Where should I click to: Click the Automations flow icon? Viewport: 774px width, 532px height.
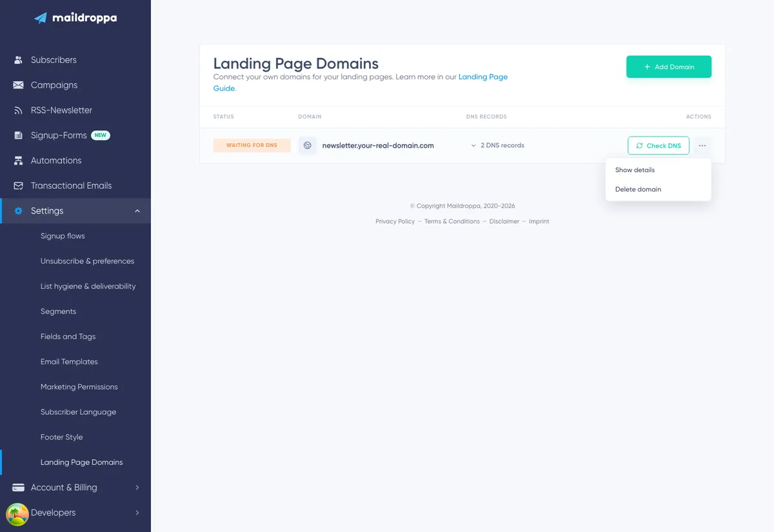(x=18, y=161)
